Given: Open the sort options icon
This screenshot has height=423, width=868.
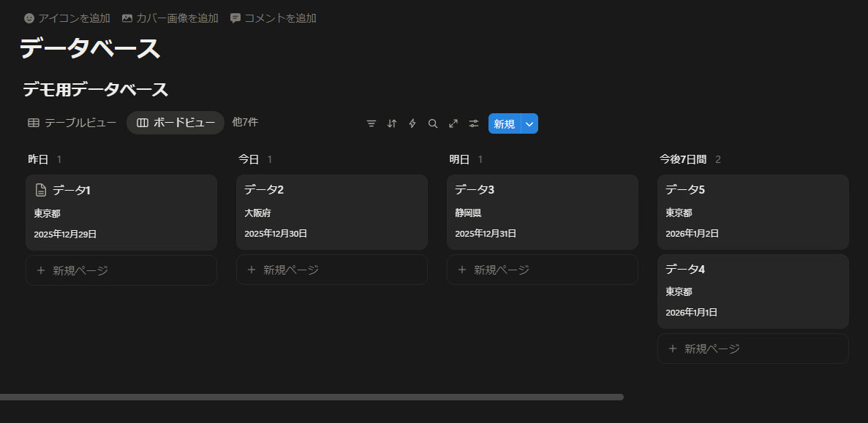Looking at the screenshot, I should [392, 123].
